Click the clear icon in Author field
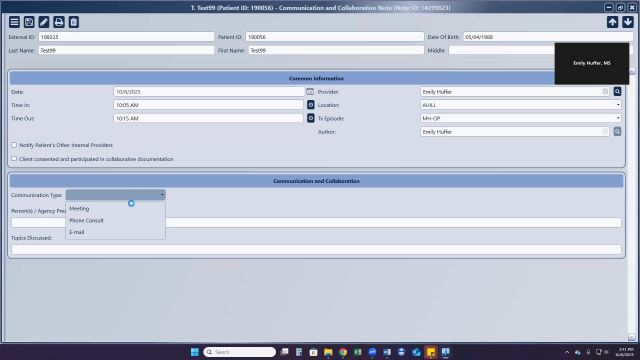The width and height of the screenshot is (640, 360). tap(605, 131)
